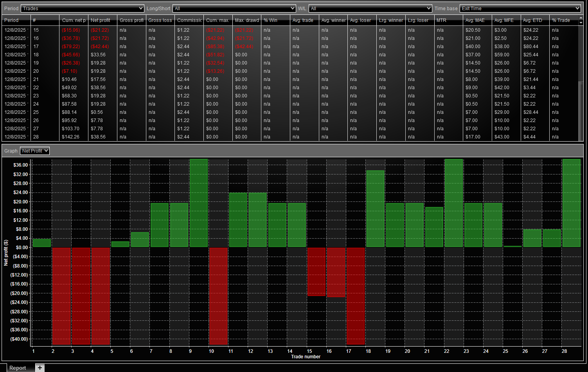
Task: Select the % Win column header
Action: [271, 20]
